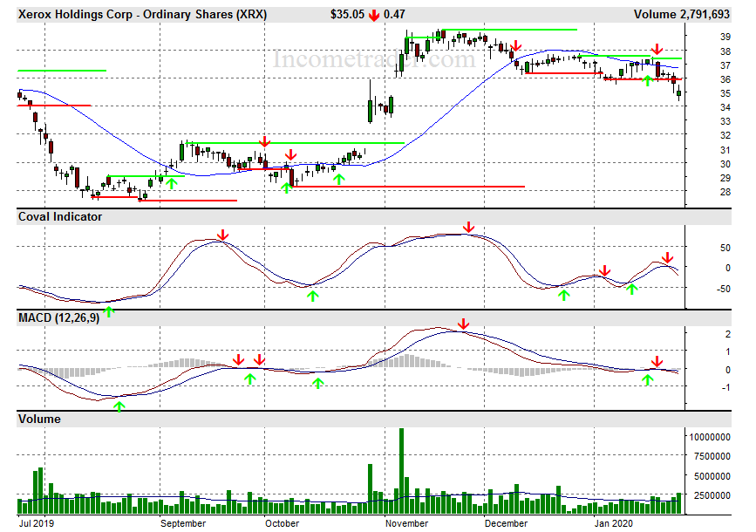Click the 34 price axis label
This screenshot has height=532, width=756.
[x=725, y=107]
